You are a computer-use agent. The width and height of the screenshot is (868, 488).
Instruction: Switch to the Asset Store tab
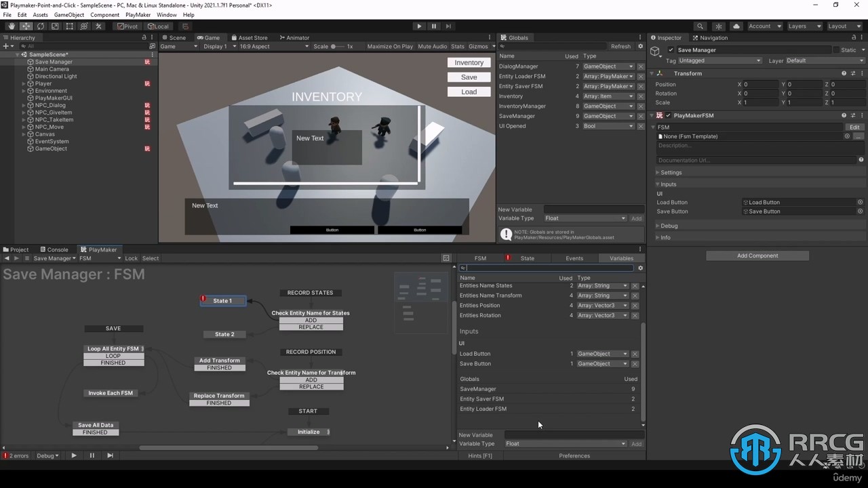(x=249, y=38)
